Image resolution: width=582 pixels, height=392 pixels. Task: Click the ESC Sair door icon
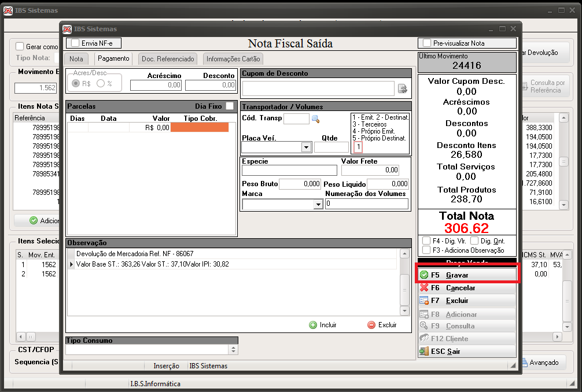click(x=424, y=351)
